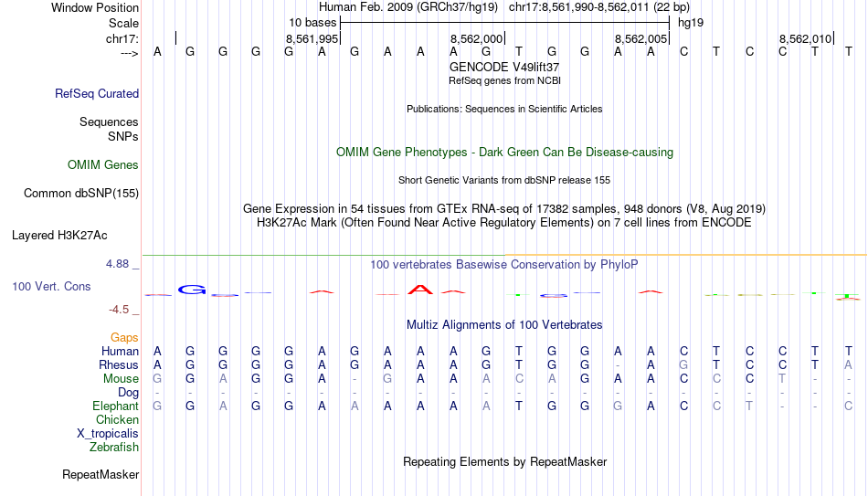
Task: Click Repeating Elements by RepeatMasker title
Action: point(504,461)
